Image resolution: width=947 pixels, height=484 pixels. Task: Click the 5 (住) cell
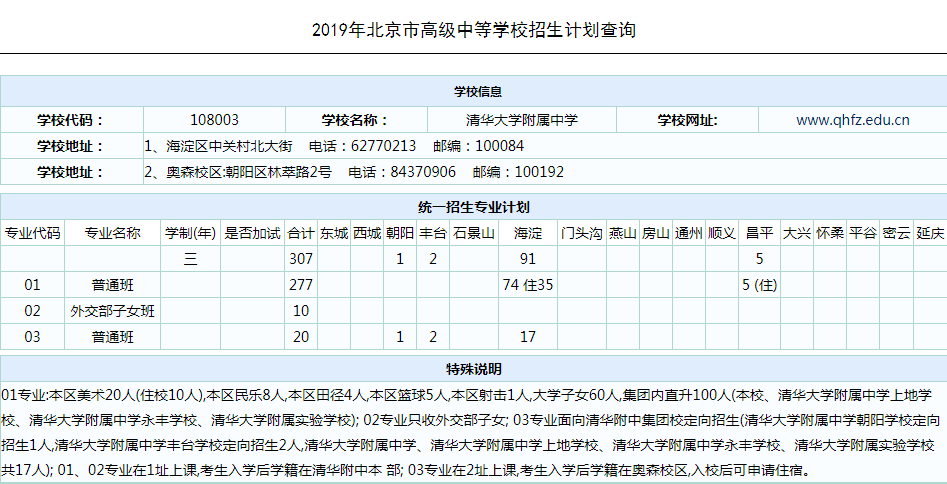[x=759, y=285]
